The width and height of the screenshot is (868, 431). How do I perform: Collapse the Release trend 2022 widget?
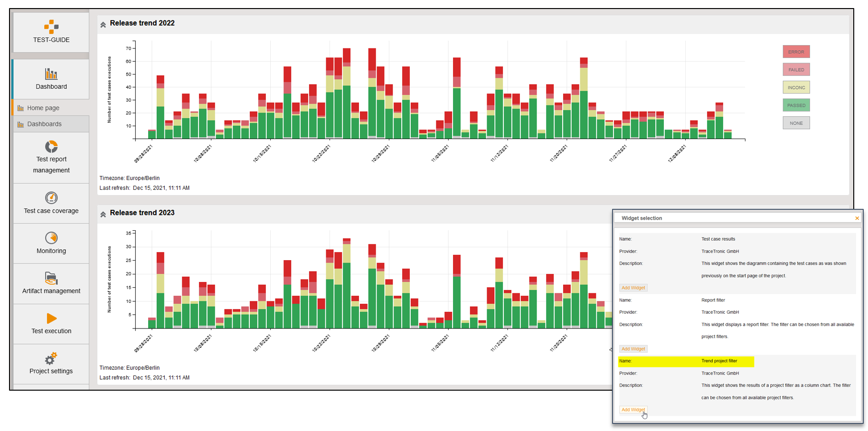[x=103, y=24]
